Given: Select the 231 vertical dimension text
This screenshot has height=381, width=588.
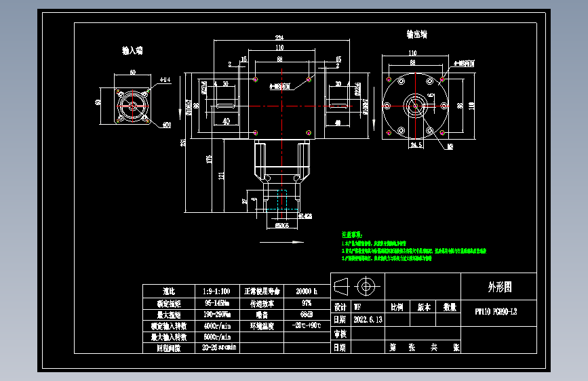Looking at the screenshot, I should pyautogui.click(x=183, y=142).
